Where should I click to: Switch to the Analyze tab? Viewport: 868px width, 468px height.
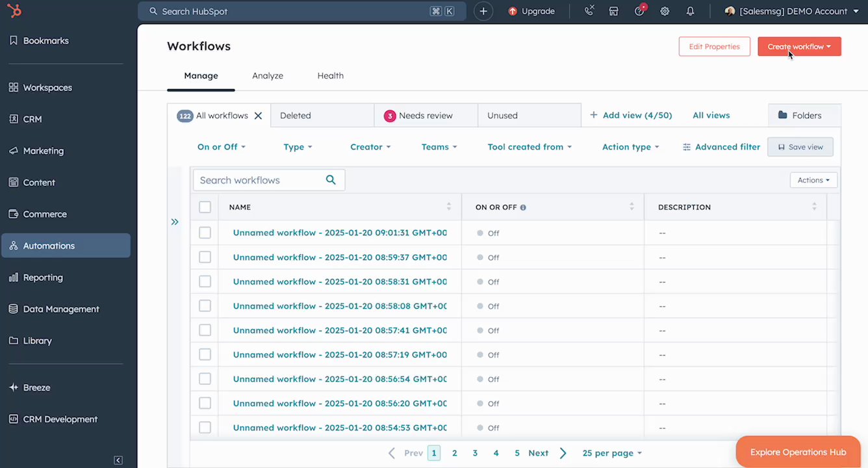point(268,75)
